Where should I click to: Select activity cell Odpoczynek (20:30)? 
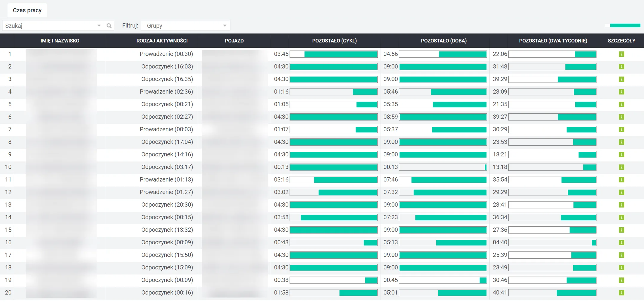tap(167, 205)
